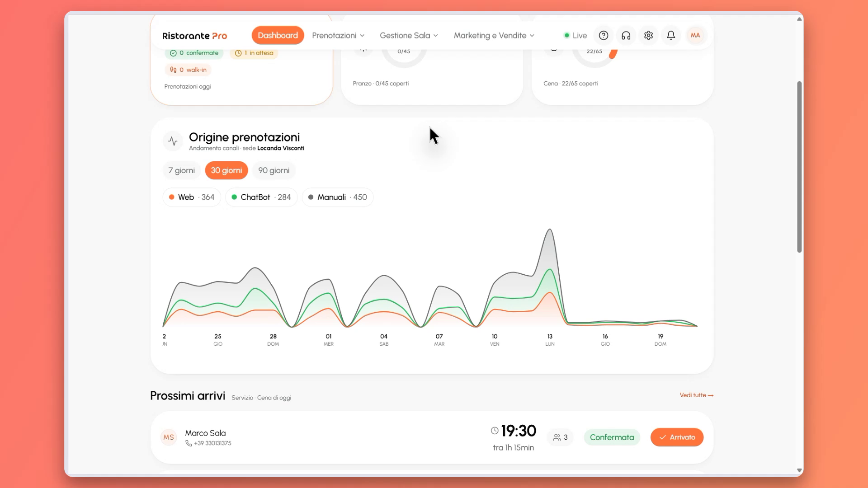Screen dimensions: 868x488
Task: Click the walk-in footprints badge
Action: [x=188, y=70]
